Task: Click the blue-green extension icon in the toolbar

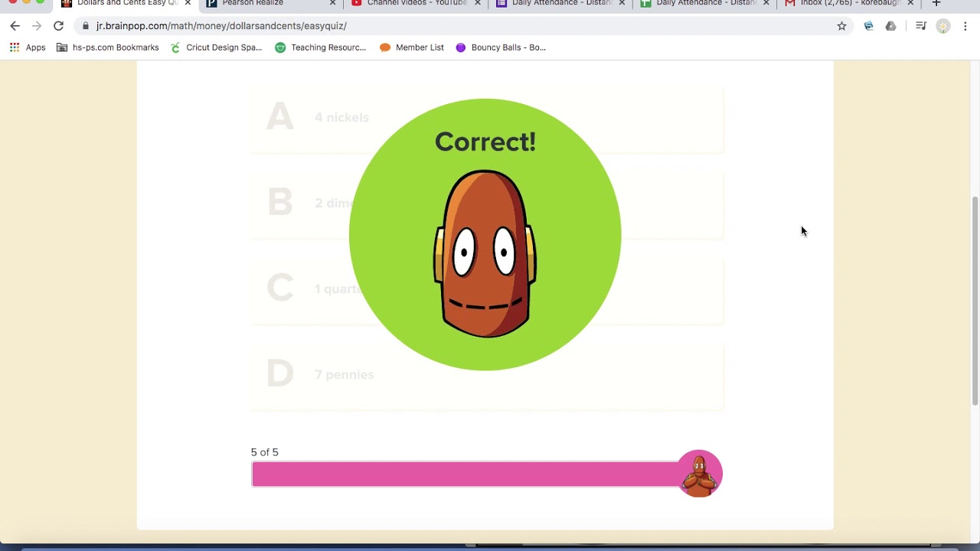Action: [868, 26]
